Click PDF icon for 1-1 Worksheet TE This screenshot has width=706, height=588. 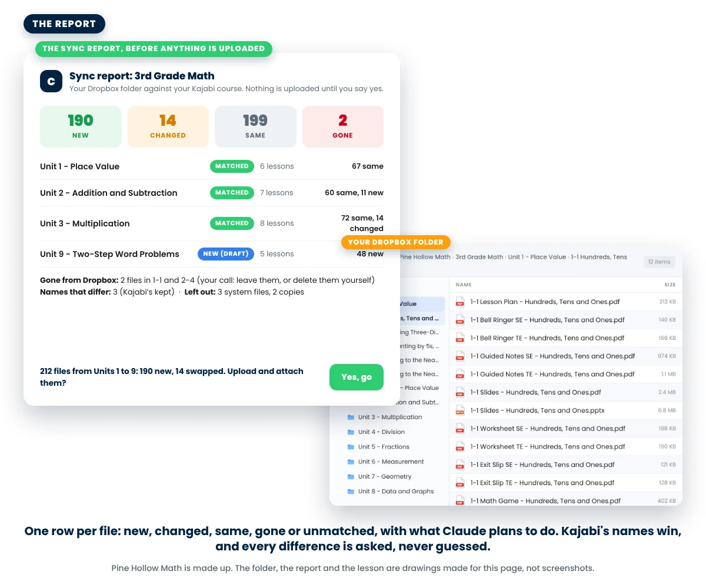click(460, 446)
